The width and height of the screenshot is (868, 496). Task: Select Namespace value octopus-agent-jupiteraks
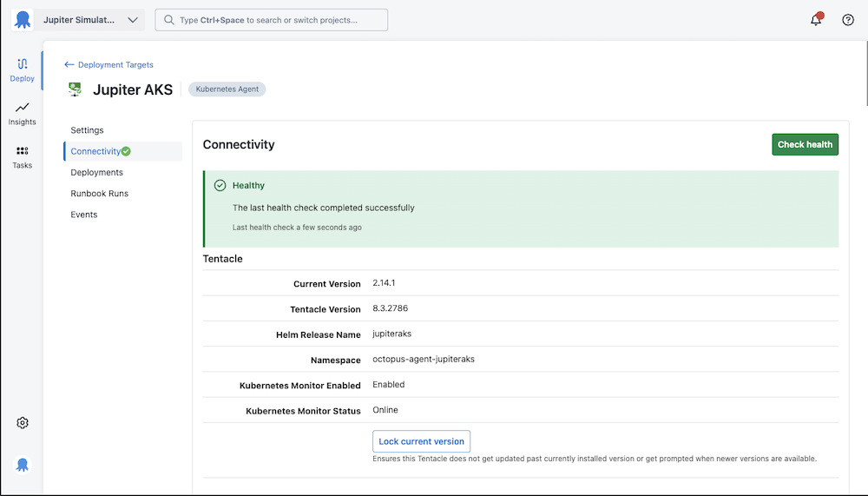coord(424,359)
